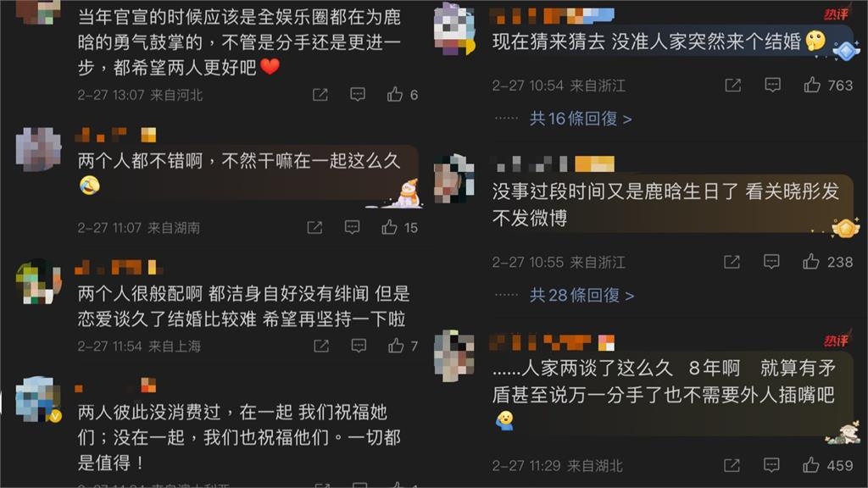
Task: Open avatar of the Hunan commenter
Action: 38,149
